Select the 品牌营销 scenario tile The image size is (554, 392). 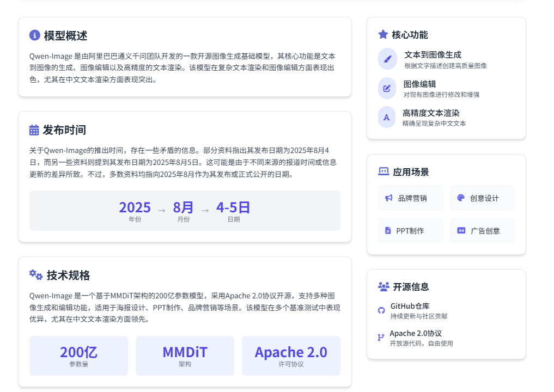pyautogui.click(x=410, y=198)
